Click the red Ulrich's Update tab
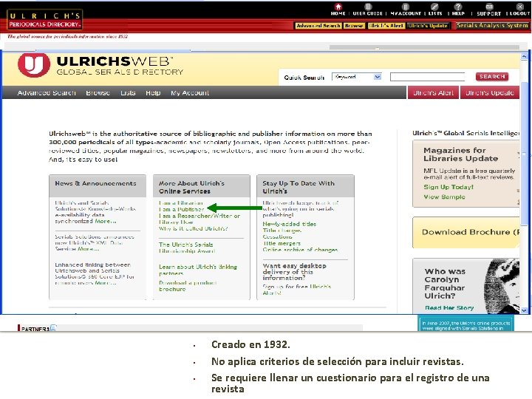 point(490,92)
